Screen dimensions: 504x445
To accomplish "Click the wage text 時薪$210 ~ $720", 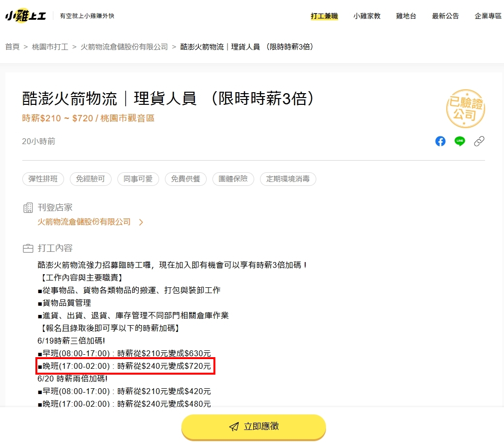I will coord(58,118).
